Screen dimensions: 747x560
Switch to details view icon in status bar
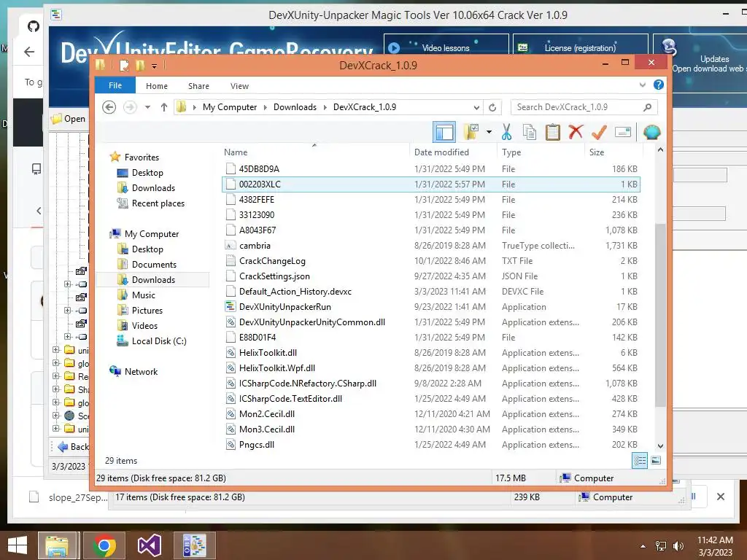(x=639, y=460)
